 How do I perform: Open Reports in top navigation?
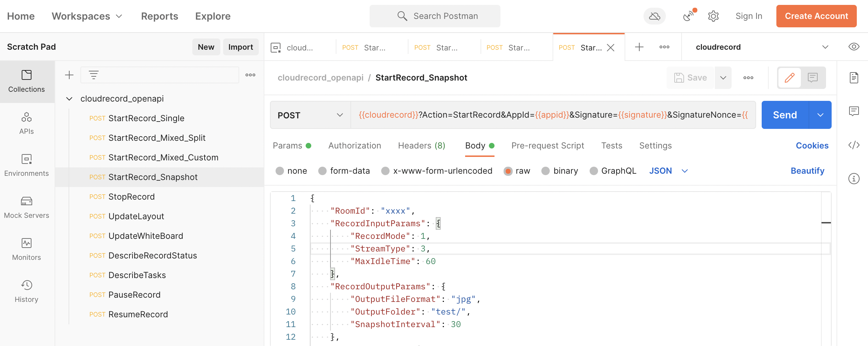(159, 16)
